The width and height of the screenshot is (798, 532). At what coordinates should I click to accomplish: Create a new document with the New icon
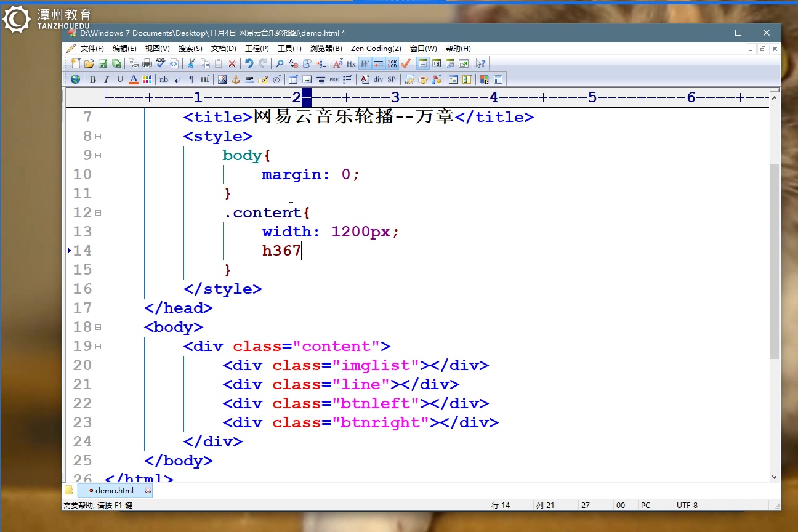(76, 63)
